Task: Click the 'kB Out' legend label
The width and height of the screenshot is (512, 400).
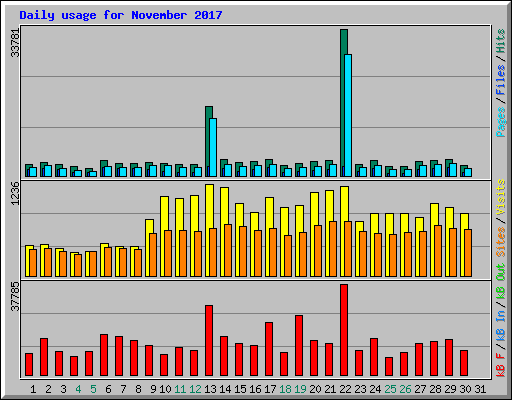Action: 501,282
